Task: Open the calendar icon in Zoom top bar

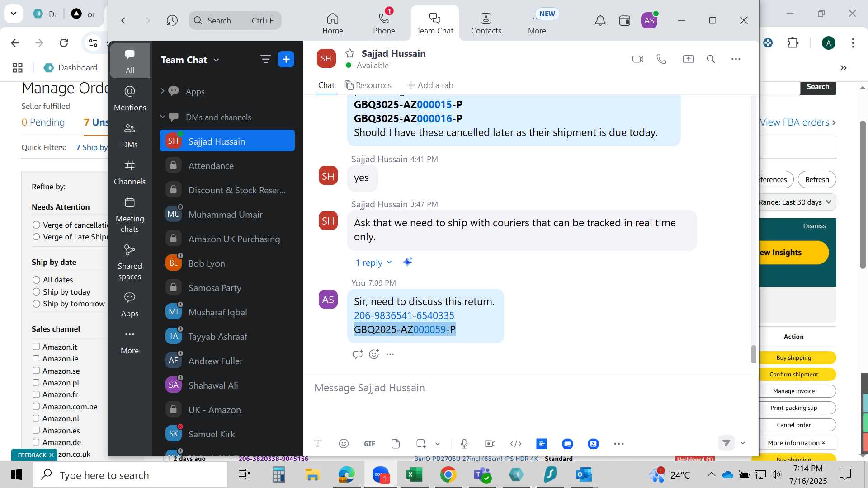Action: click(625, 20)
